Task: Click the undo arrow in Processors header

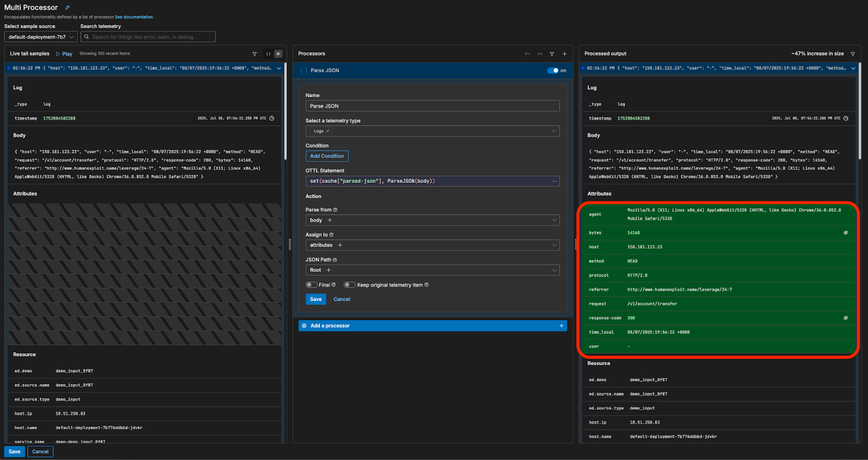Action: tap(527, 54)
